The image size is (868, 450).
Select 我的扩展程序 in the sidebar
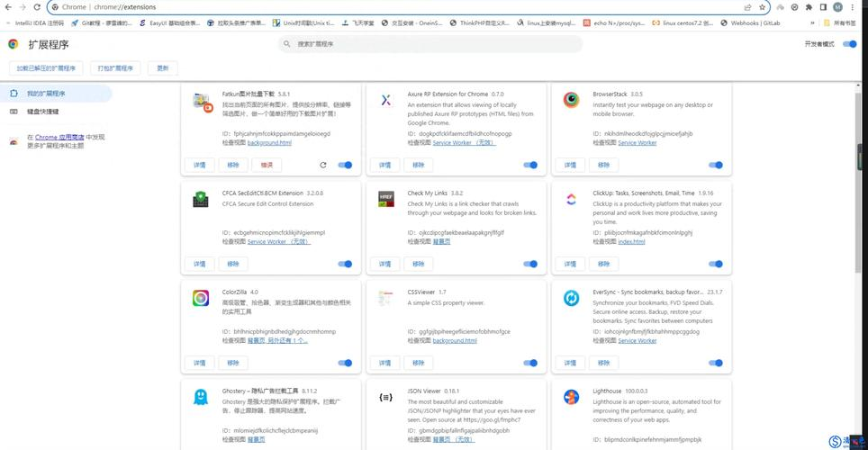(x=46, y=94)
